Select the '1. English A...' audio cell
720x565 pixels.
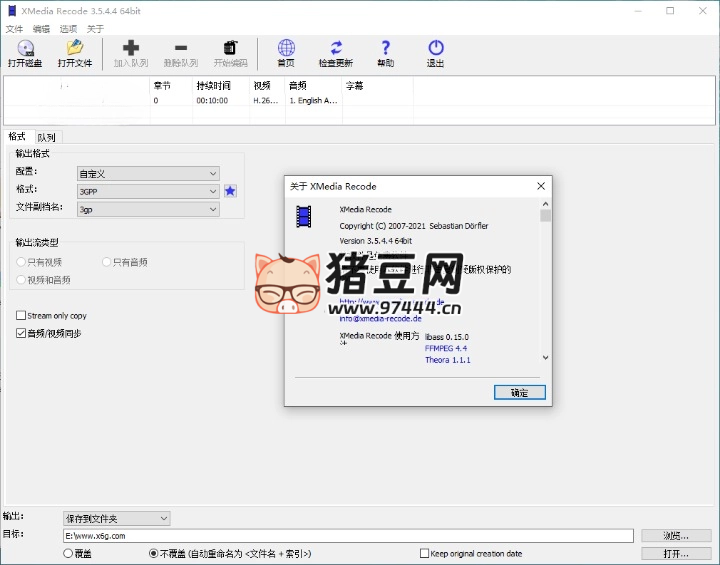[x=314, y=101]
